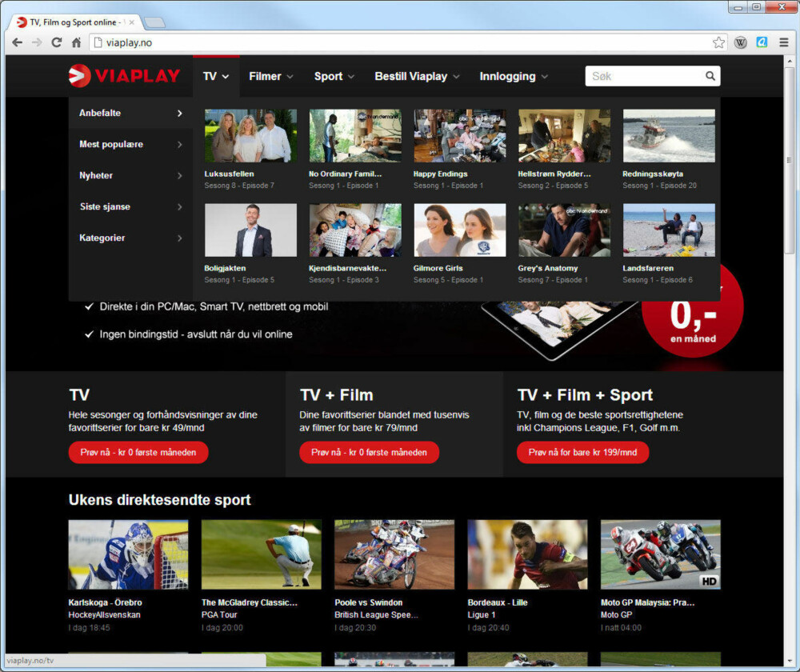The image size is (800, 672).
Task: Click the search magnifier icon
Action: [710, 76]
